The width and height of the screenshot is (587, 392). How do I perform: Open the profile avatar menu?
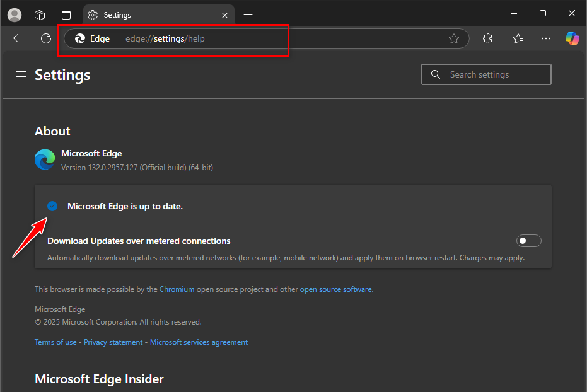(15, 15)
